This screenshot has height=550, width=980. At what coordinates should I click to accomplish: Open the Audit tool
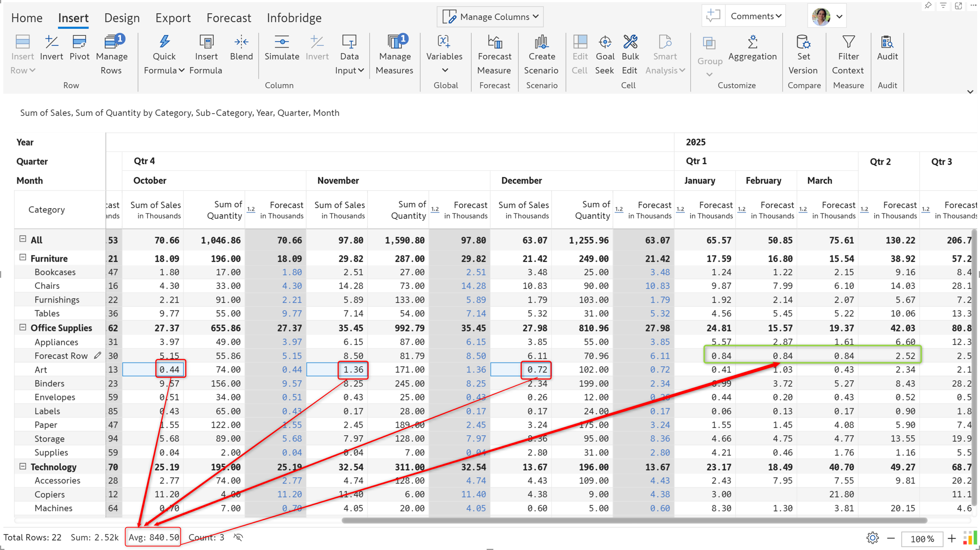887,48
